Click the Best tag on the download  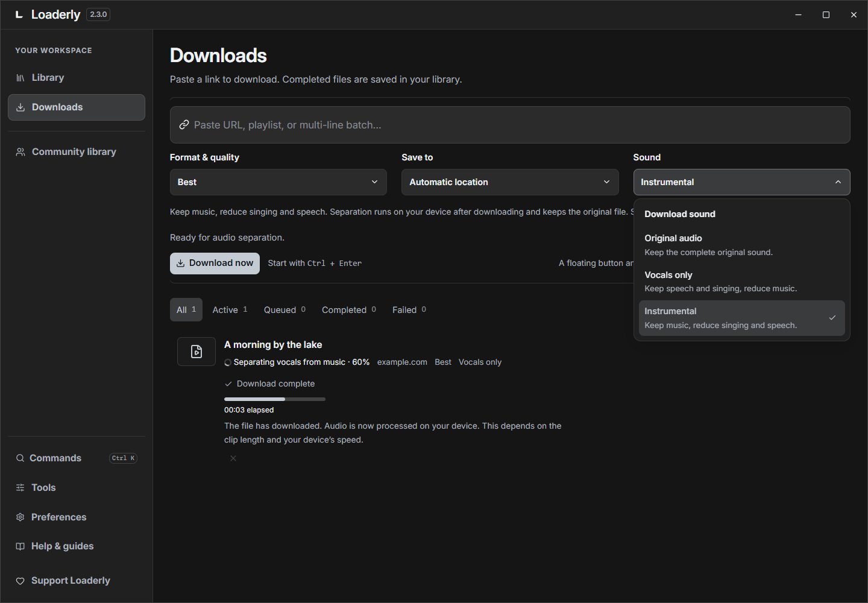coord(443,362)
